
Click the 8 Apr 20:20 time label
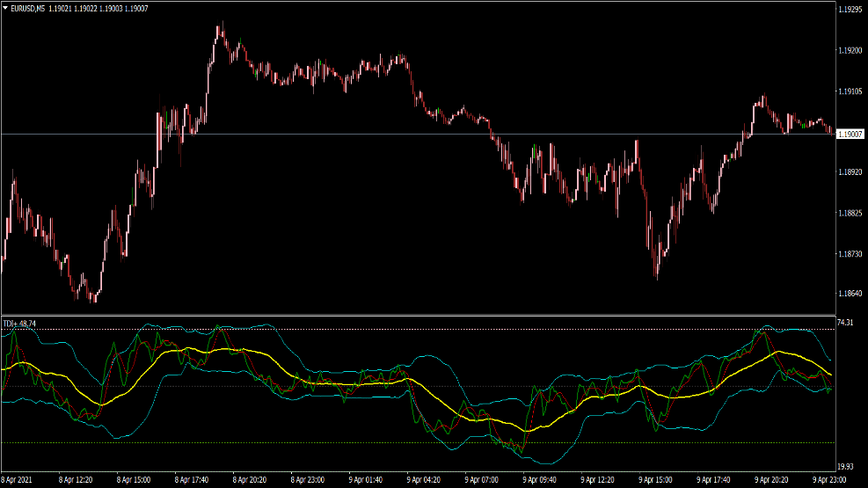tap(250, 480)
